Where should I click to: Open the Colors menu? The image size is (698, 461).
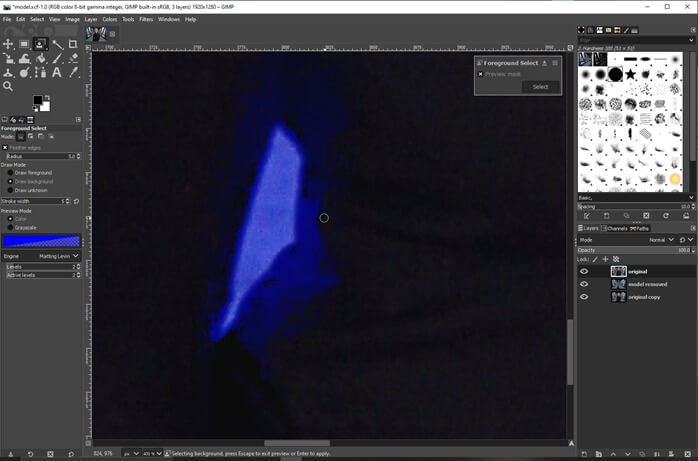(x=110, y=19)
